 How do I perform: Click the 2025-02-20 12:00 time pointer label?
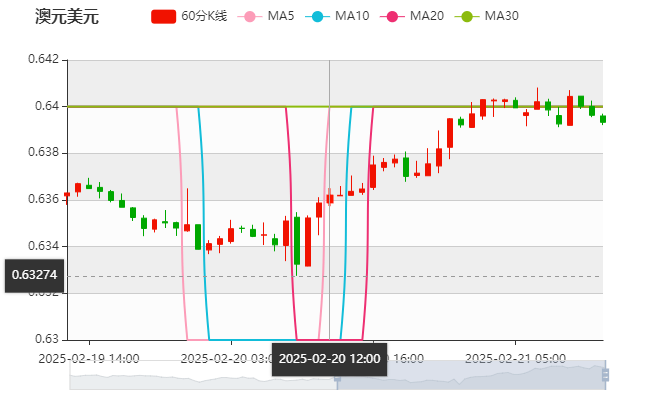(329, 359)
